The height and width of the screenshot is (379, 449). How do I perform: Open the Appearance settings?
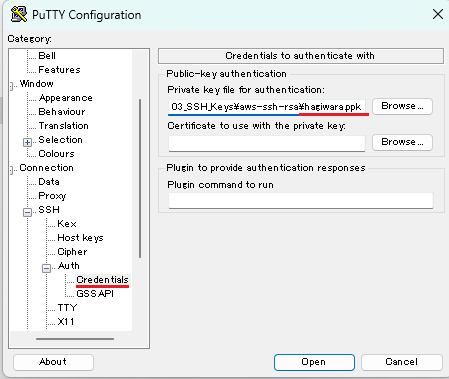click(x=66, y=98)
